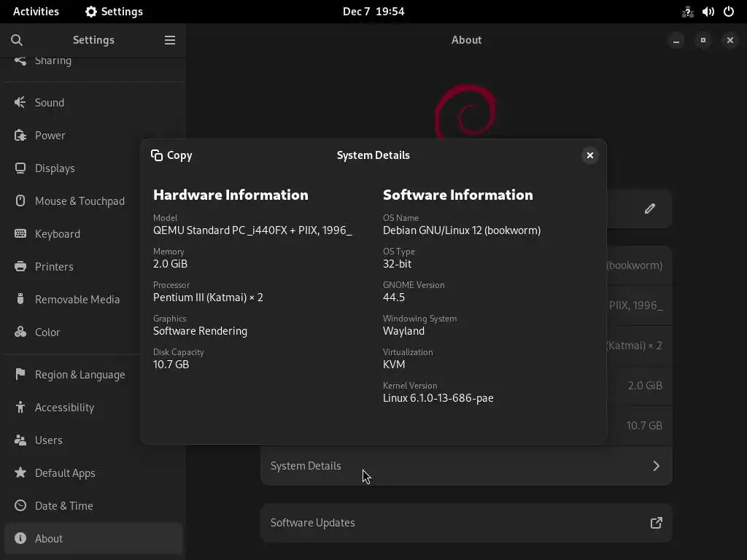Click the Color icon in sidebar
Viewport: 747px width, 560px height.
[20, 332]
